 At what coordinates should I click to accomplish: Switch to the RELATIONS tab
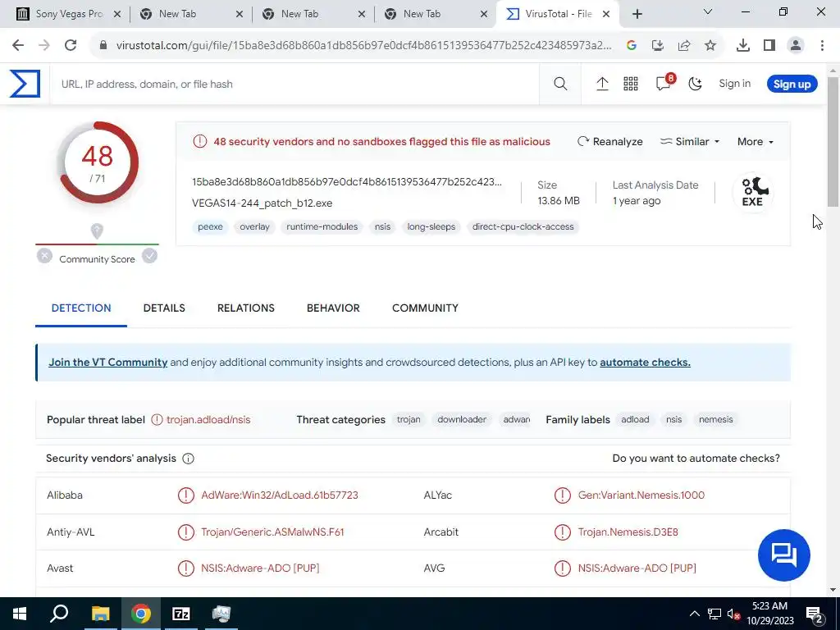[246, 308]
